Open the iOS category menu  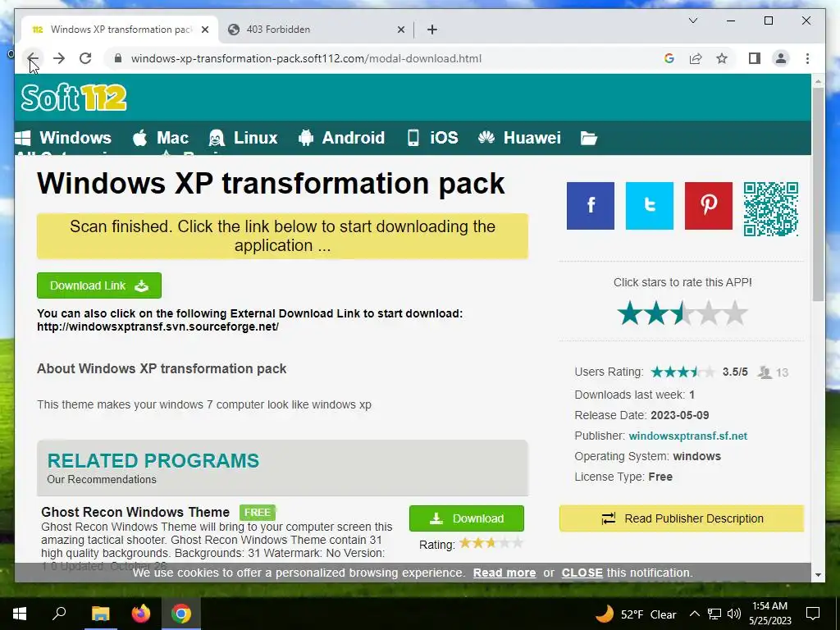pyautogui.click(x=433, y=138)
